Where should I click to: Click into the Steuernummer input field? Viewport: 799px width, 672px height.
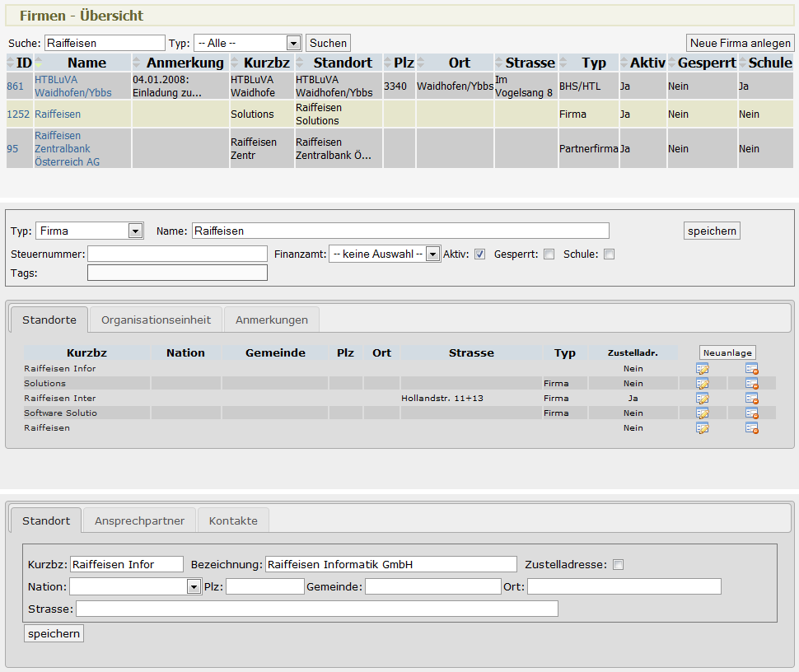click(x=177, y=254)
